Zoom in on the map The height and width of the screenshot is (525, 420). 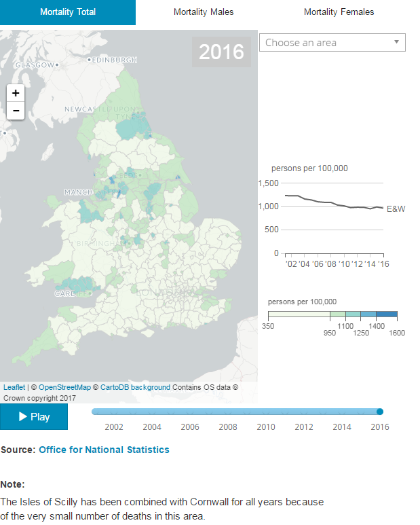coord(16,93)
